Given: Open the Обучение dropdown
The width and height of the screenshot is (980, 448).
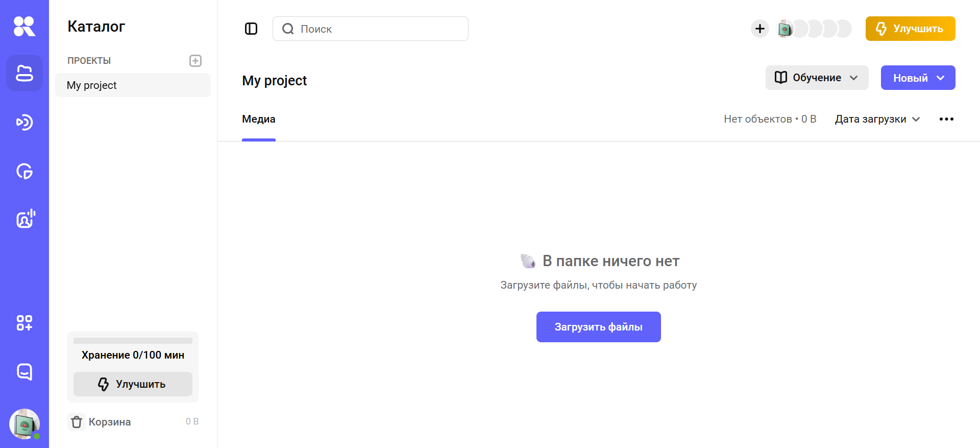Looking at the screenshot, I should (x=816, y=77).
